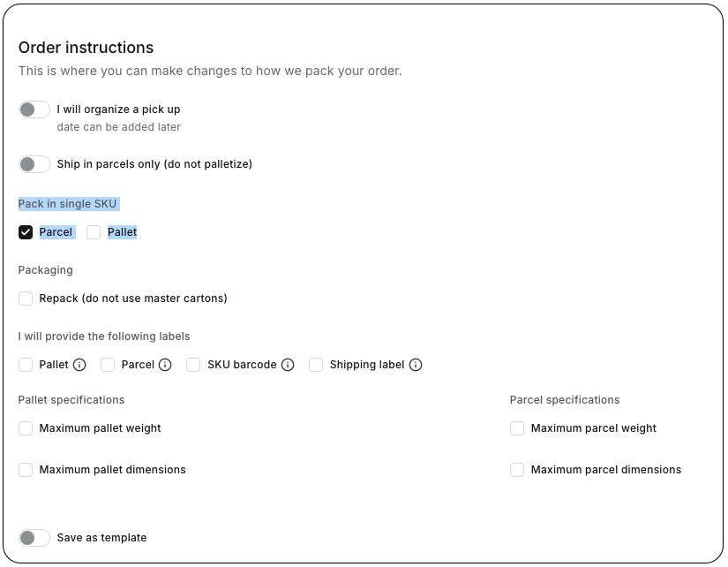Toggle 'Ship in parcels only' switch
Screen dimensions: 728x567
pyautogui.click(x=34, y=164)
